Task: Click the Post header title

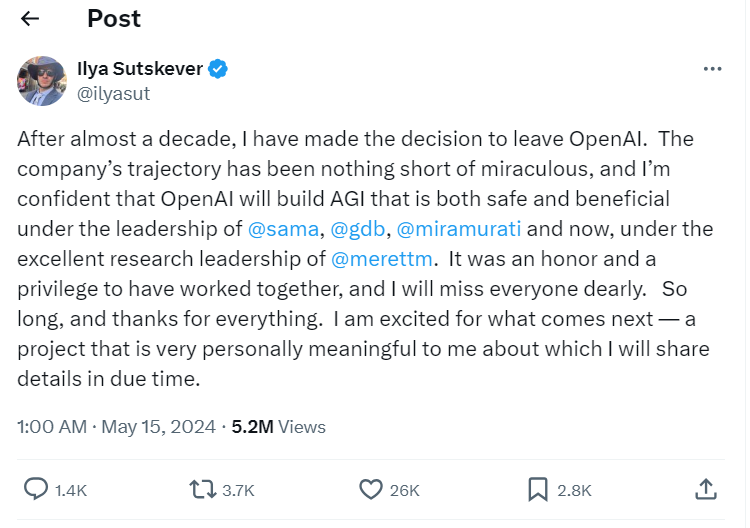Action: pyautogui.click(x=114, y=19)
